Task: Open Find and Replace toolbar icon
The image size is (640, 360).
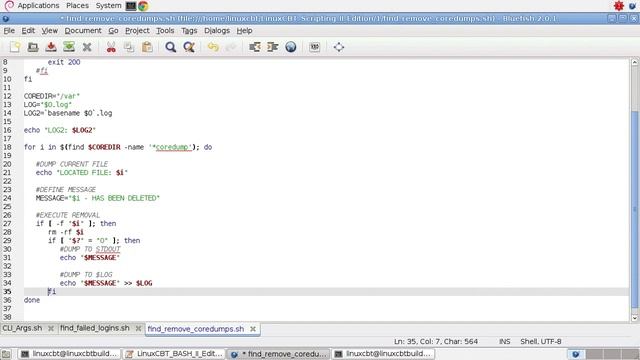Action: tap(189, 47)
